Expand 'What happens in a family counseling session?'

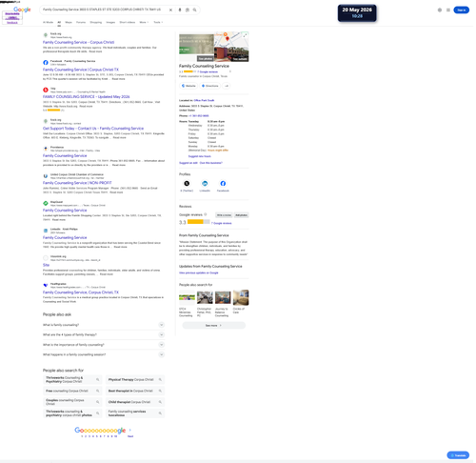[104, 354]
